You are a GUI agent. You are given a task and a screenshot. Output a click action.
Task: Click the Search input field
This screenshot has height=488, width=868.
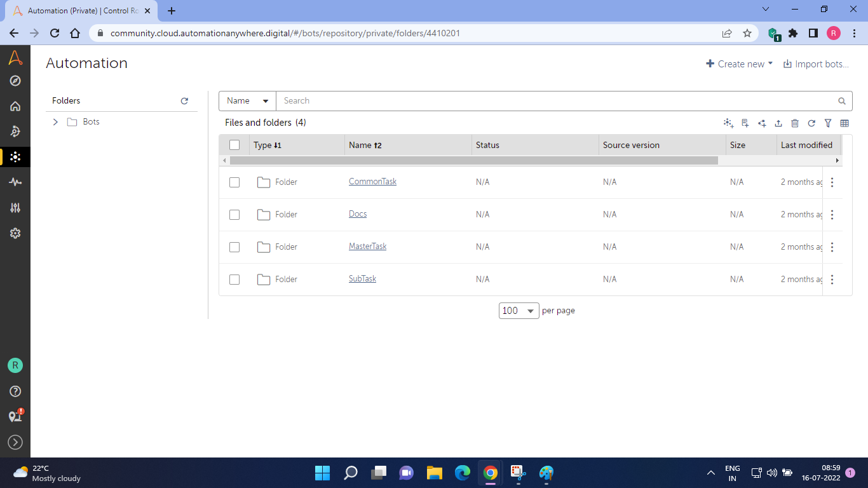point(556,101)
